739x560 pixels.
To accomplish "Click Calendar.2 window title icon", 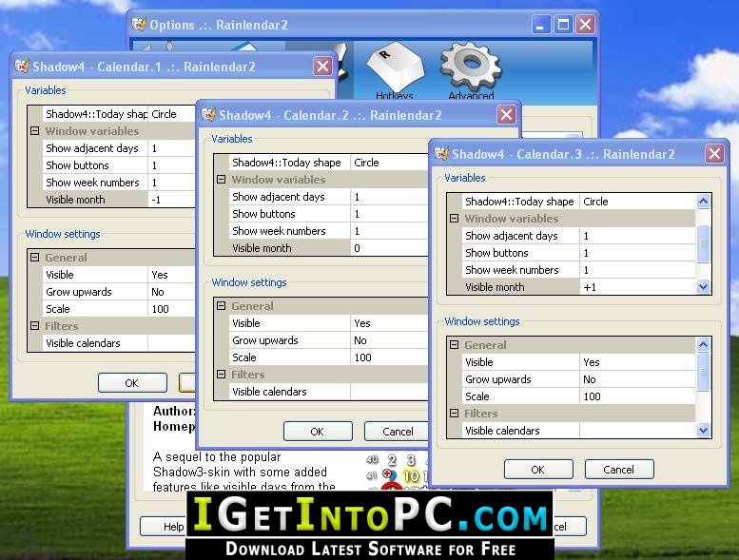I will click(208, 114).
